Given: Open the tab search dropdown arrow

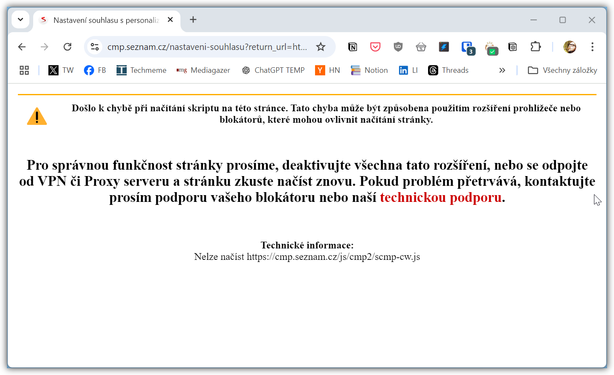Looking at the screenshot, I should click(x=20, y=20).
